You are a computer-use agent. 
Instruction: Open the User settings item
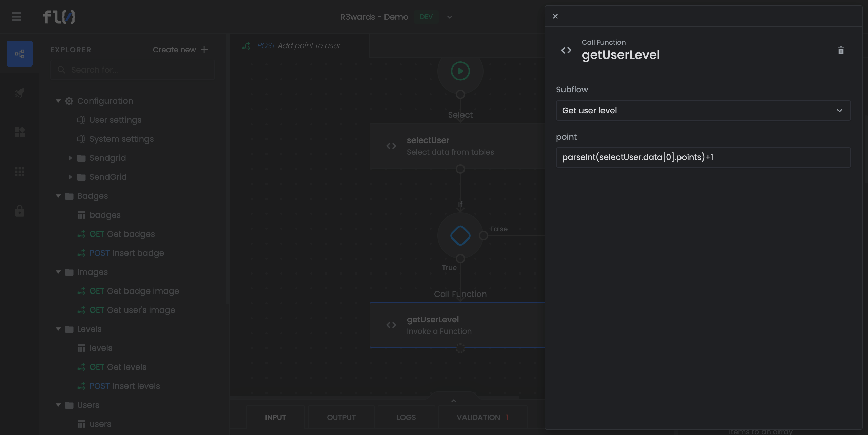point(115,120)
